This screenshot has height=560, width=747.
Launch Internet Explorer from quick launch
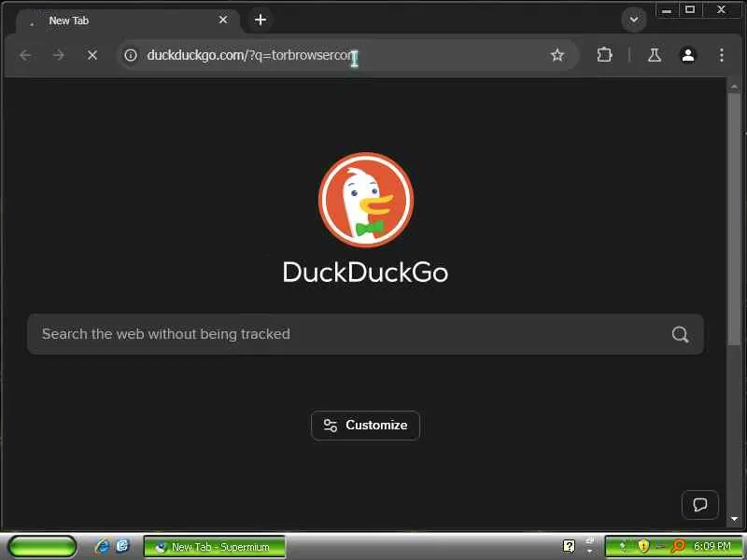point(102,546)
